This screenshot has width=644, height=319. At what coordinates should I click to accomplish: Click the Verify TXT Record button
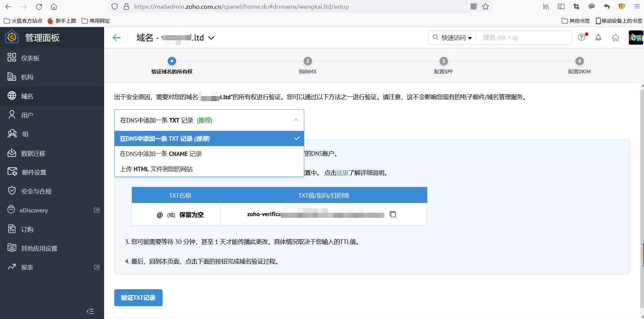(x=138, y=298)
